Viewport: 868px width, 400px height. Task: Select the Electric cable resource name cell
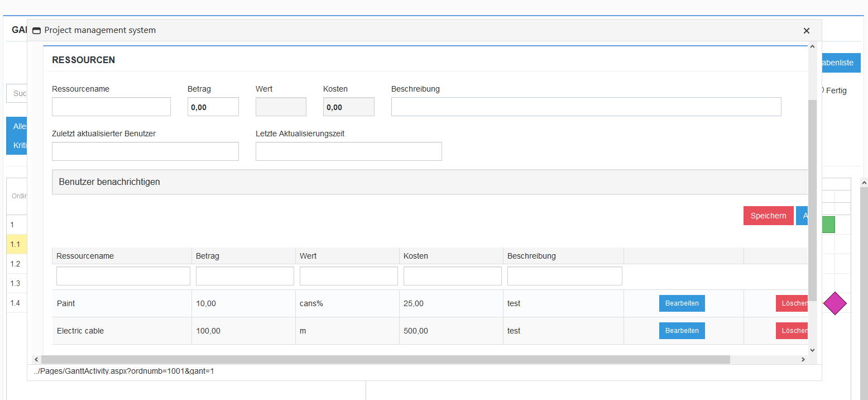pyautogui.click(x=122, y=331)
